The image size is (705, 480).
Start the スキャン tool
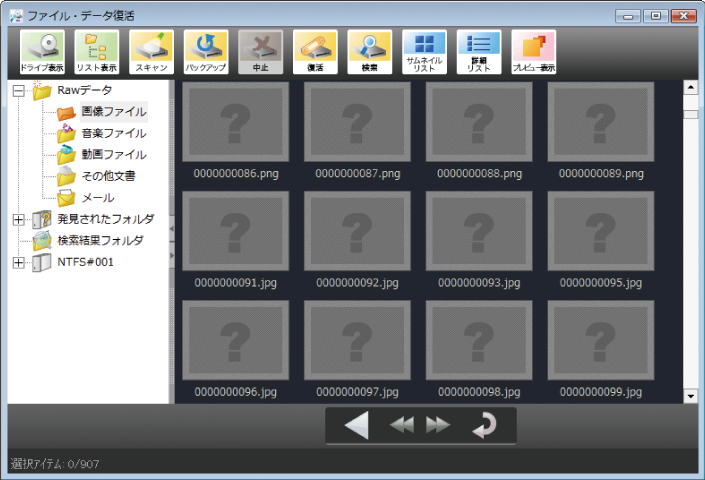click(151, 52)
